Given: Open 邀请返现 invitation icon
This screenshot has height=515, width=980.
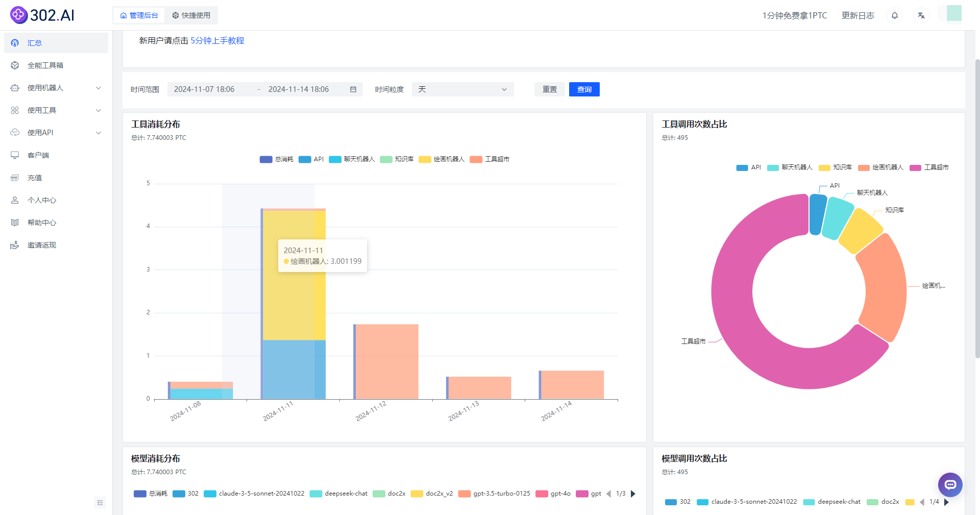Looking at the screenshot, I should (15, 245).
